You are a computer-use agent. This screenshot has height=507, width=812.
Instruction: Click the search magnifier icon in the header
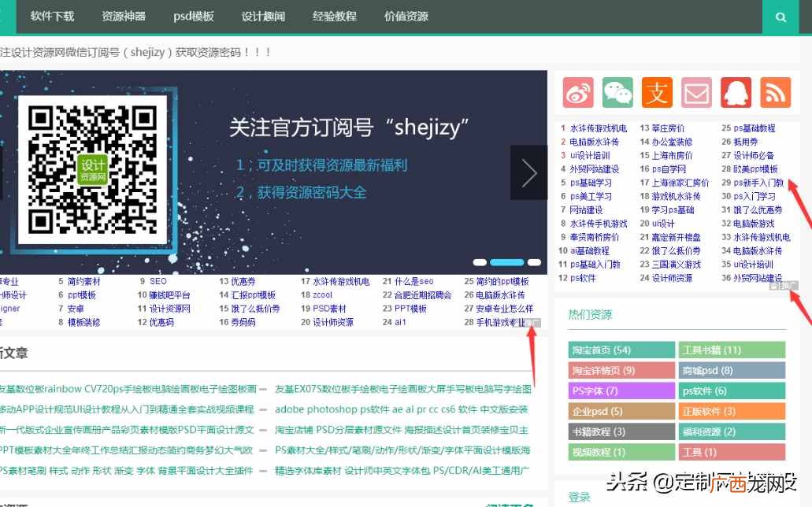pyautogui.click(x=780, y=17)
